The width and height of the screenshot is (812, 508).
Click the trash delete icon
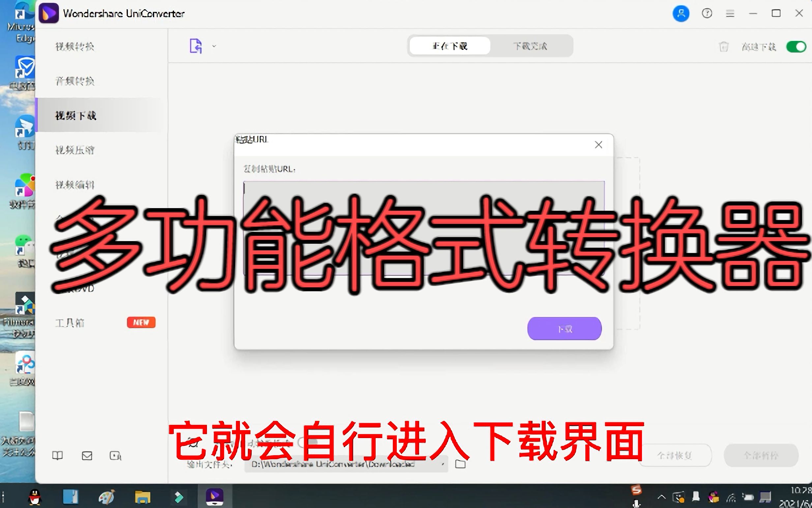pyautogui.click(x=724, y=47)
